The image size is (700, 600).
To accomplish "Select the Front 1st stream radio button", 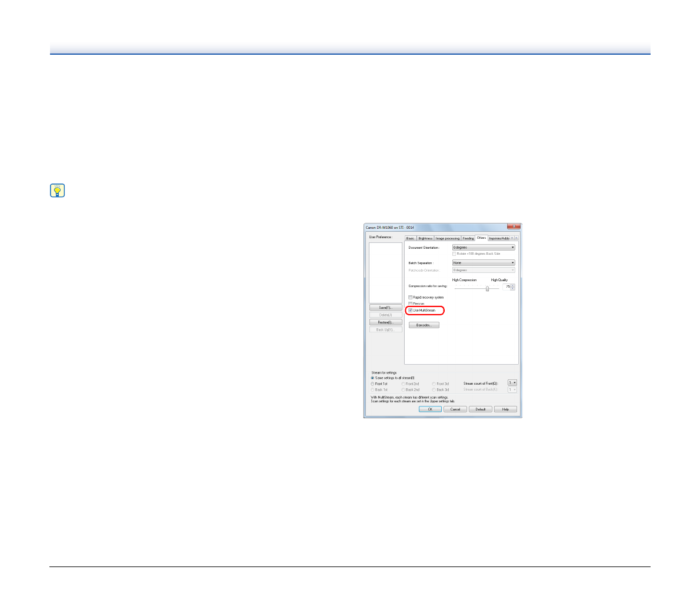I will pos(372,384).
